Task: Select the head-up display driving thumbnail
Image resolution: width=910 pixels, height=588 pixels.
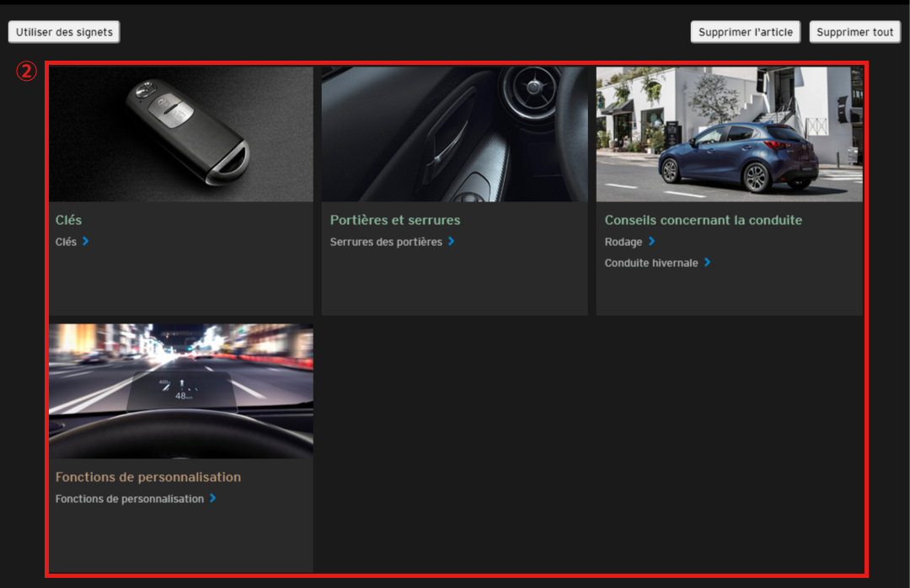Action: [181, 391]
